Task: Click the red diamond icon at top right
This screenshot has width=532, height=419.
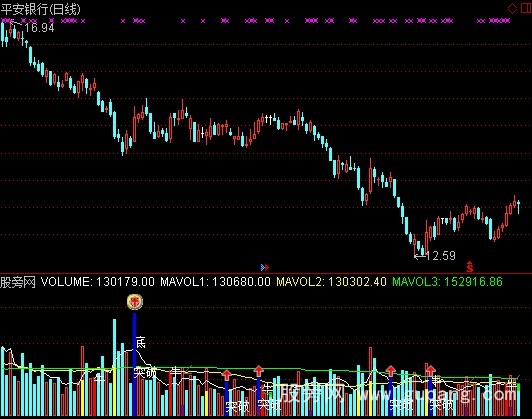Action: click(512, 8)
